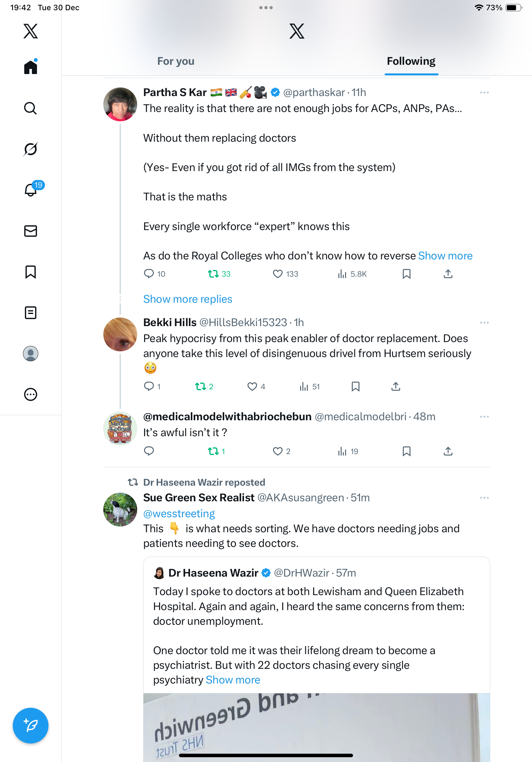The height and width of the screenshot is (762, 532).
Task: Open more options on Sue Green's post
Action: pyautogui.click(x=484, y=498)
